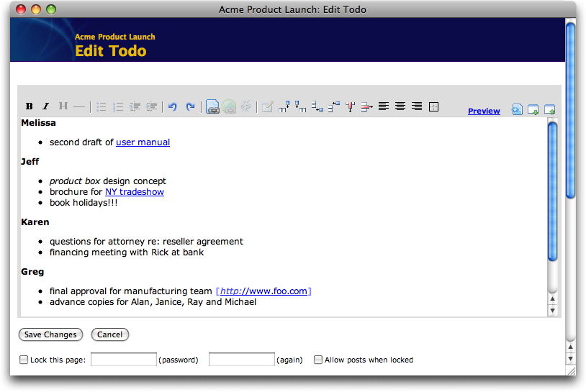
Task: Undo the last edit
Action: [172, 106]
